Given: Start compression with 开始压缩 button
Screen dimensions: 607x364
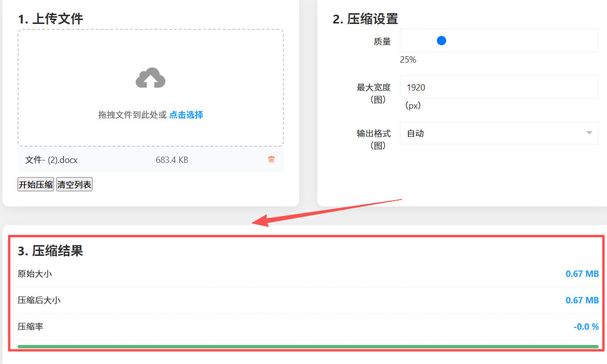Looking at the screenshot, I should click(36, 184).
